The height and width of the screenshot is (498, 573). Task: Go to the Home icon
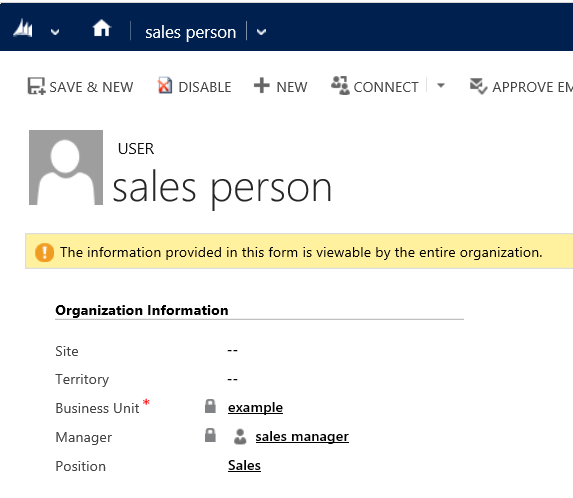click(102, 28)
